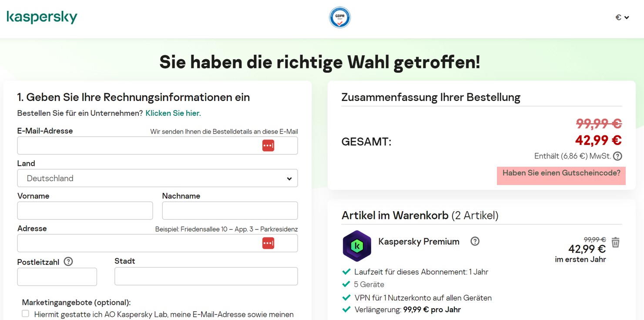Screen dimensions: 644x320
Task: Click 'Haben Sie einen Gutscheincode?' link
Action: [x=561, y=173]
